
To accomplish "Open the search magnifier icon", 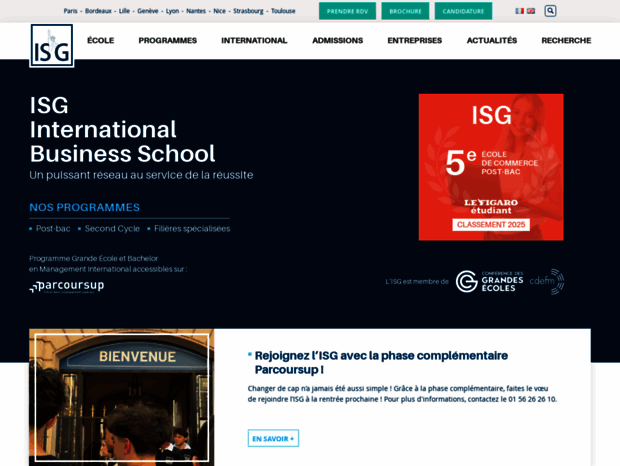I will click(550, 11).
